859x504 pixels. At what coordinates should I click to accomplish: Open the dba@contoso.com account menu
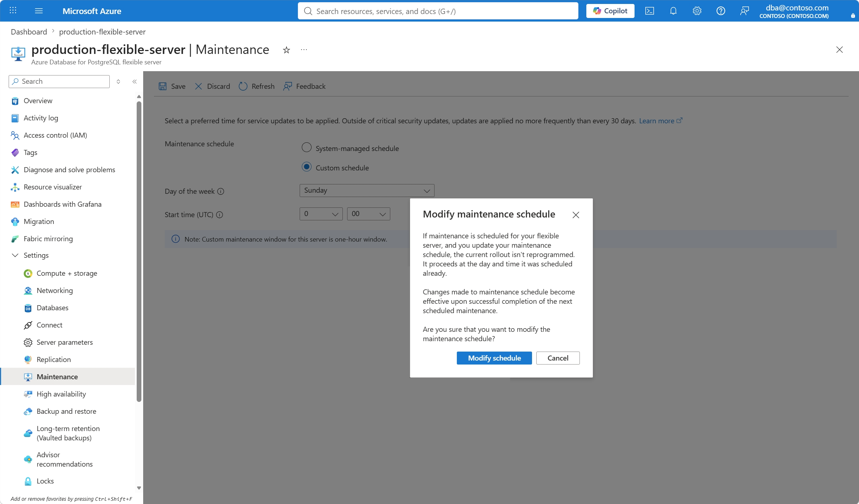click(x=794, y=11)
